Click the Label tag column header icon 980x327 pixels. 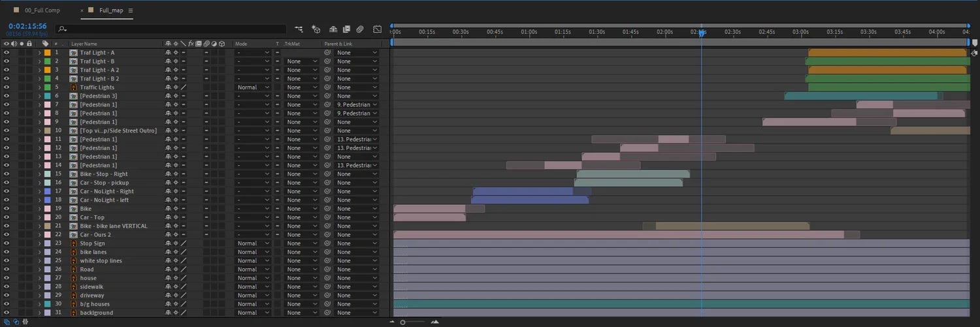click(x=45, y=44)
